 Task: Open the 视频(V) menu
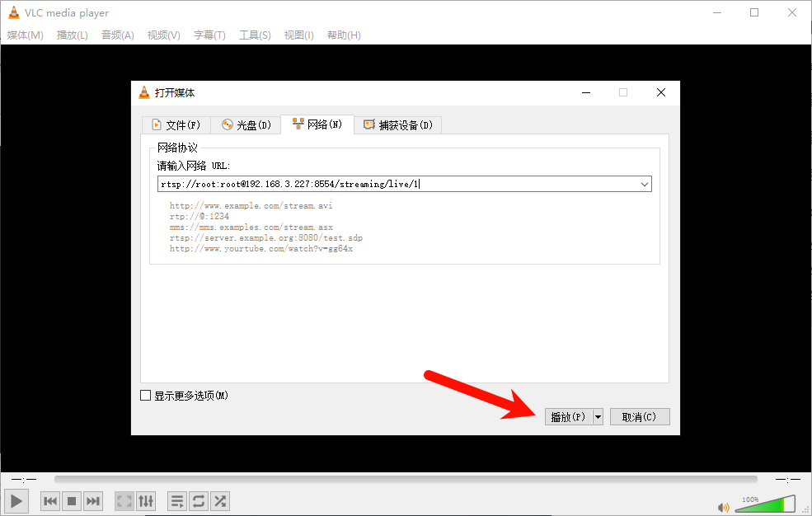[x=164, y=35]
